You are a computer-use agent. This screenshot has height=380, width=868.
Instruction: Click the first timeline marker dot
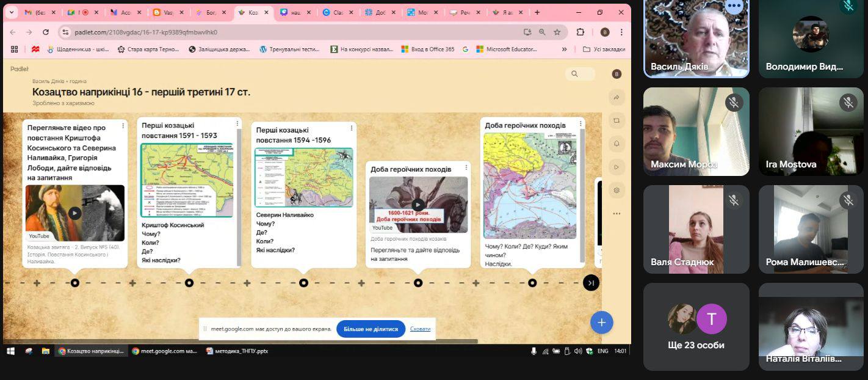coord(74,283)
